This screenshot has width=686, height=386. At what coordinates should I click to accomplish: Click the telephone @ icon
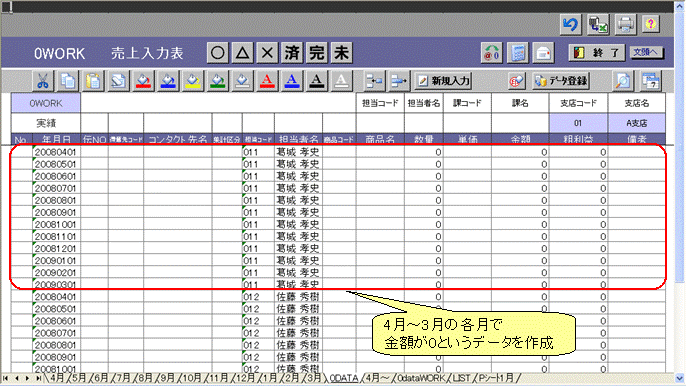[491, 53]
